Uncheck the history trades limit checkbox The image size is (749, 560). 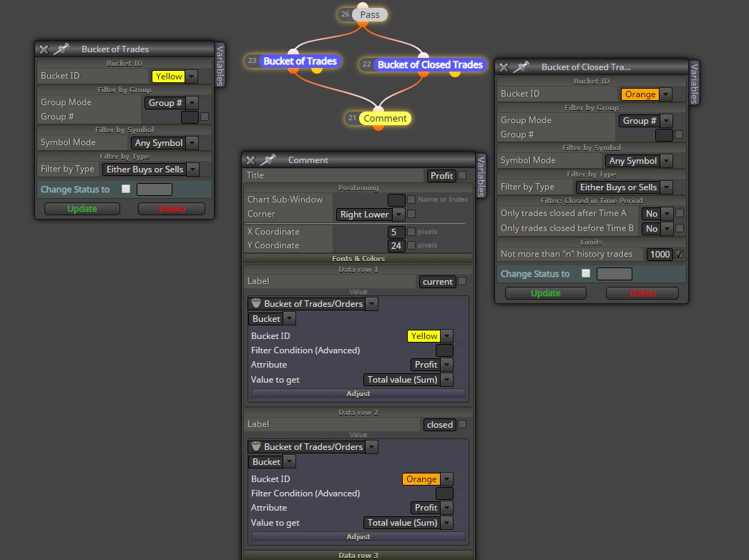[679, 255]
